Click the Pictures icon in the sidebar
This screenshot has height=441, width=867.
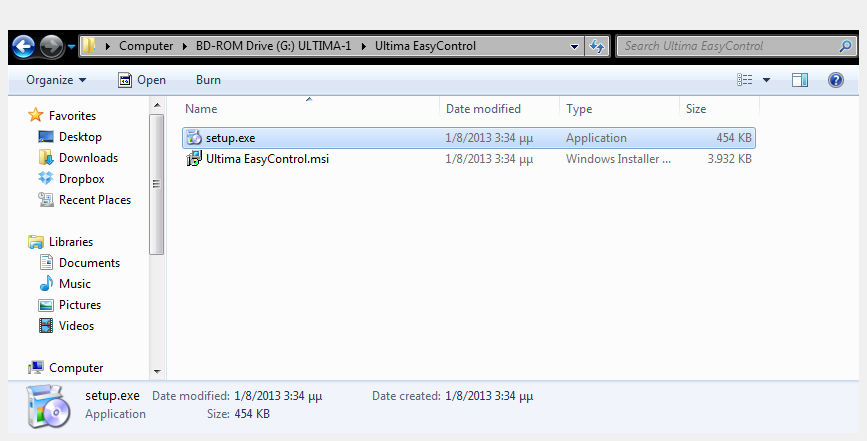pos(46,305)
